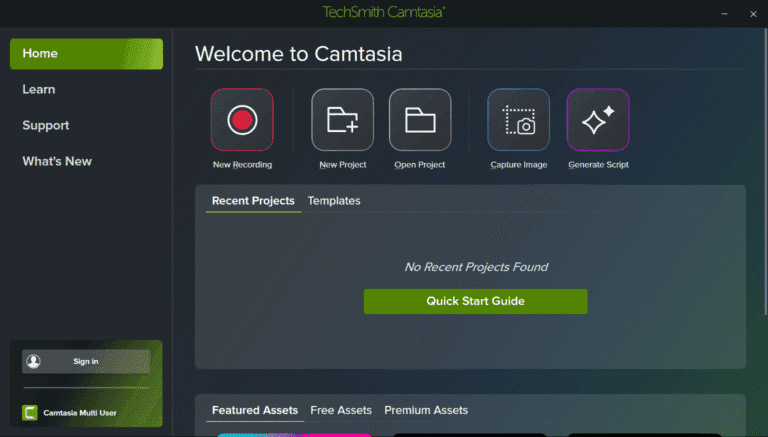Open the Generate Script sparkle icon

(598, 120)
